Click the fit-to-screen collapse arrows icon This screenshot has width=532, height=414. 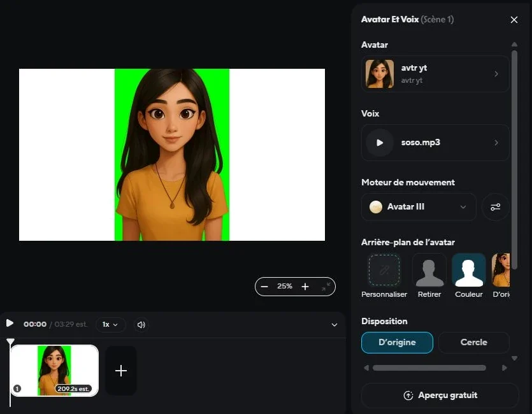click(326, 287)
